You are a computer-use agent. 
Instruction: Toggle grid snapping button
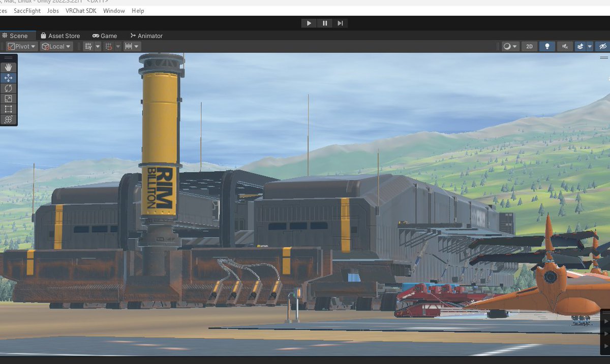pos(108,46)
